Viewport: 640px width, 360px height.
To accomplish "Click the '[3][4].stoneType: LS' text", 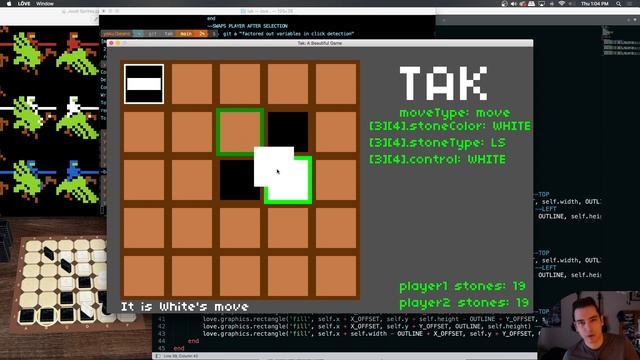I will click(x=437, y=143).
